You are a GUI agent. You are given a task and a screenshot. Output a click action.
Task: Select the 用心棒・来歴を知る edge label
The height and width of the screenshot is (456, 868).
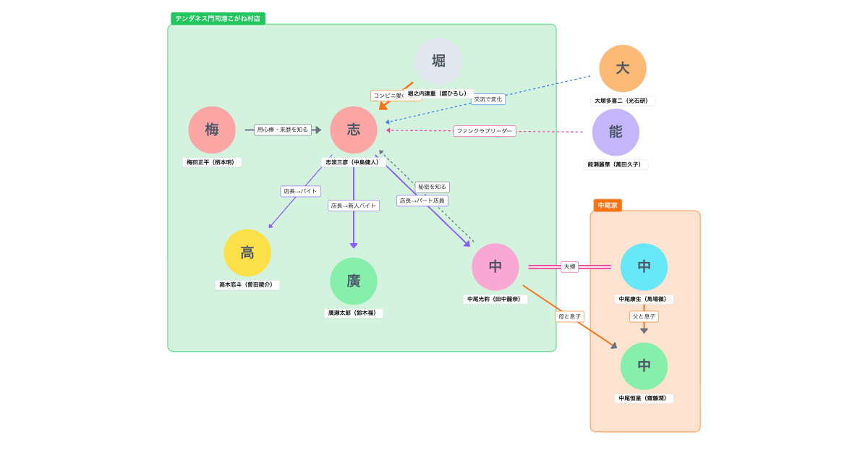pos(283,130)
